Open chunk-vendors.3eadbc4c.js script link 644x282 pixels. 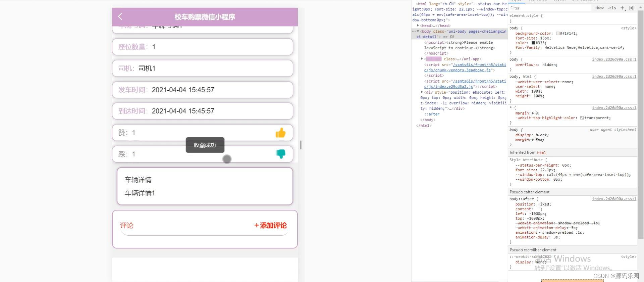point(465,67)
